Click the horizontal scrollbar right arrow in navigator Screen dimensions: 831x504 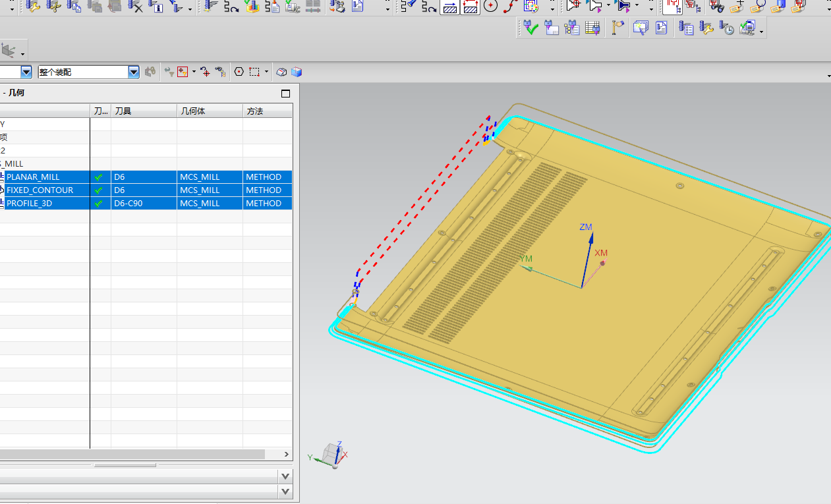[287, 455]
